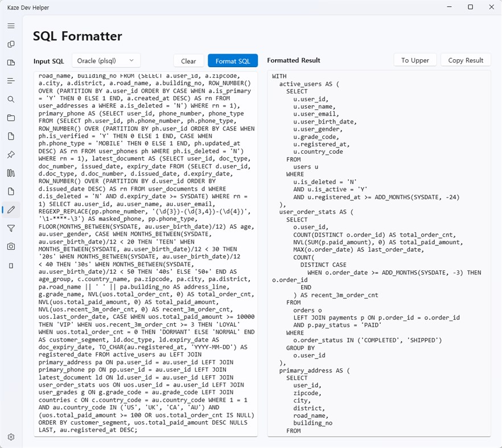
Task: Maximize the Kaze Dev Helper window
Action: pyautogui.click(x=470, y=7)
